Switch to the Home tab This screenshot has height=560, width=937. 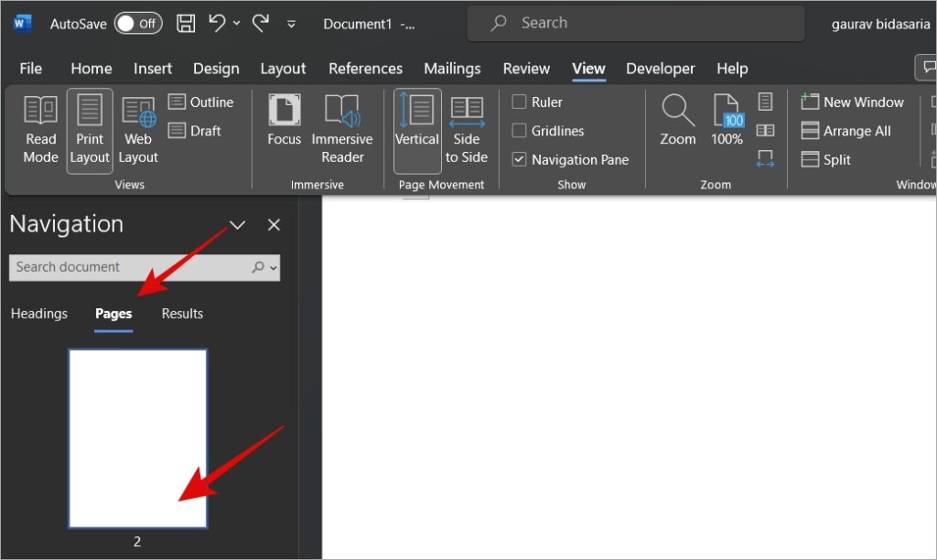point(92,69)
